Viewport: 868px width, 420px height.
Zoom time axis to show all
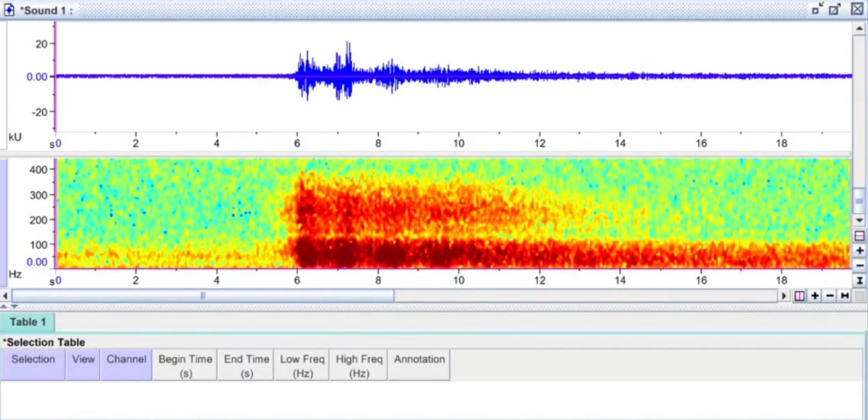pyautogui.click(x=845, y=296)
